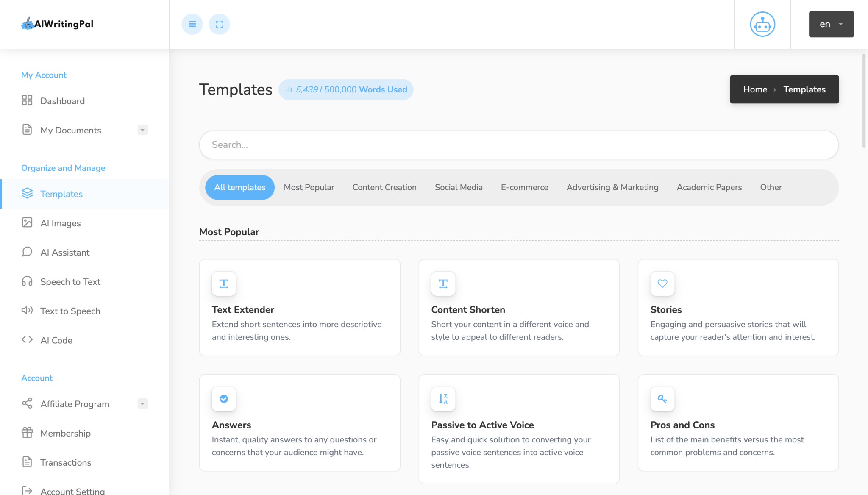Expand the My Documents submenu arrow

point(142,130)
